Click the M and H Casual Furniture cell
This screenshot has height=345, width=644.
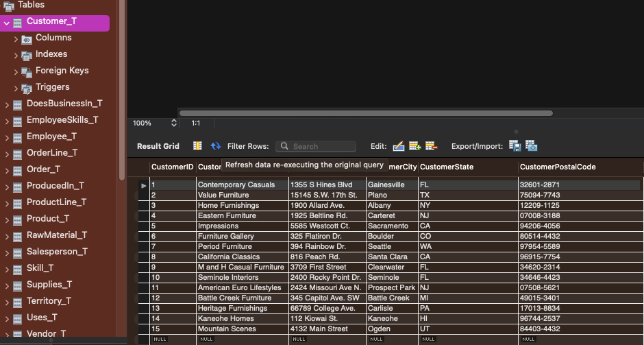point(243,267)
